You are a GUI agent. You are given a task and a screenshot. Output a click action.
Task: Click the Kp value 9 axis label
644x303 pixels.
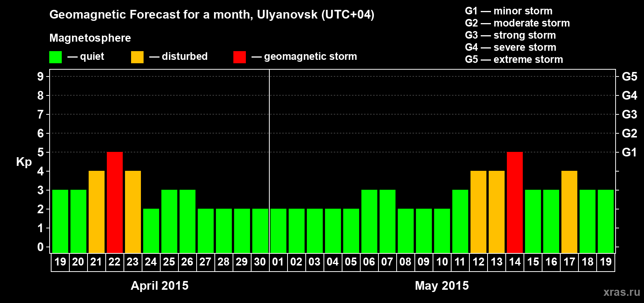click(41, 77)
